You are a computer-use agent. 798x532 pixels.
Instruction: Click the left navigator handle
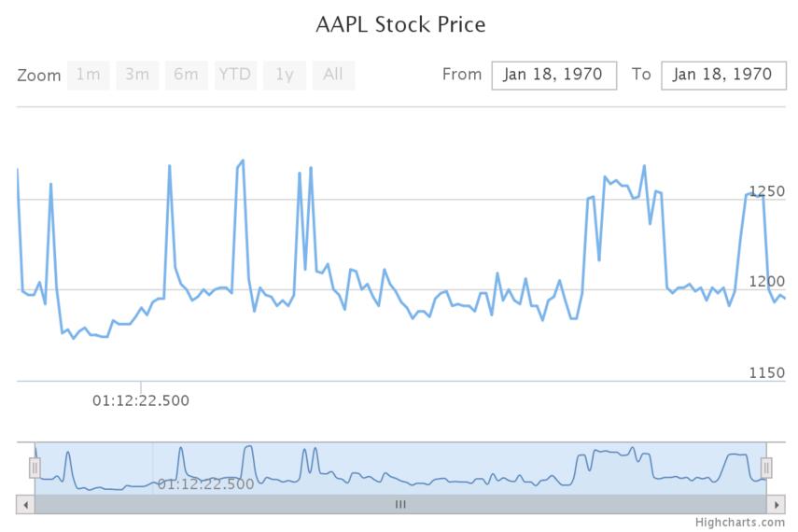[35, 467]
